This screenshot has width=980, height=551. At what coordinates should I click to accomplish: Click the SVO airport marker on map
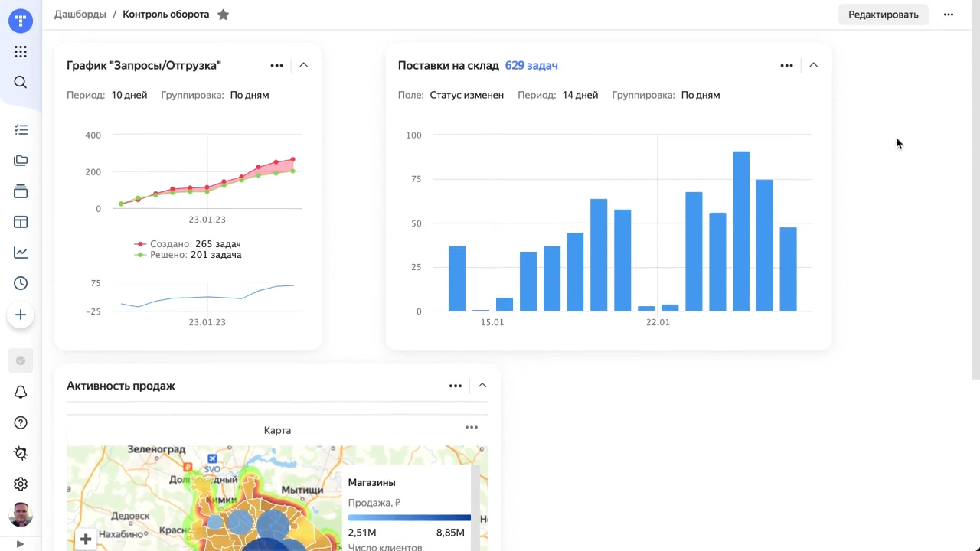point(212,463)
